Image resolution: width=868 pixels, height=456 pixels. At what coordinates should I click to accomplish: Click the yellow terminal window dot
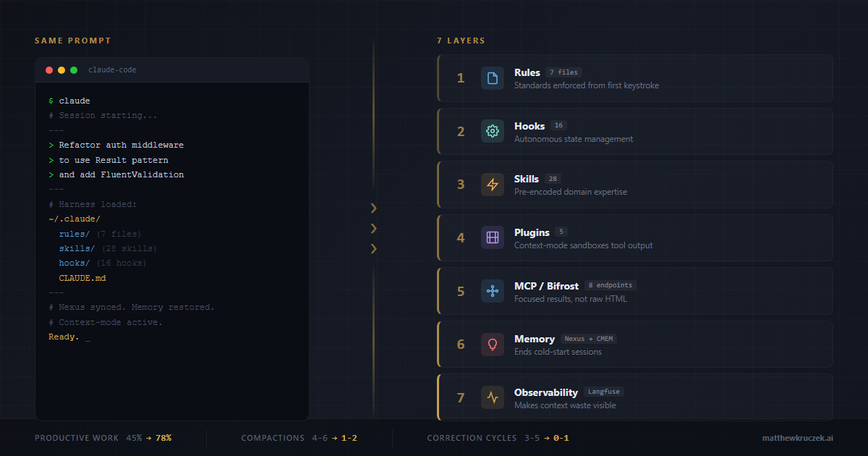click(x=61, y=70)
